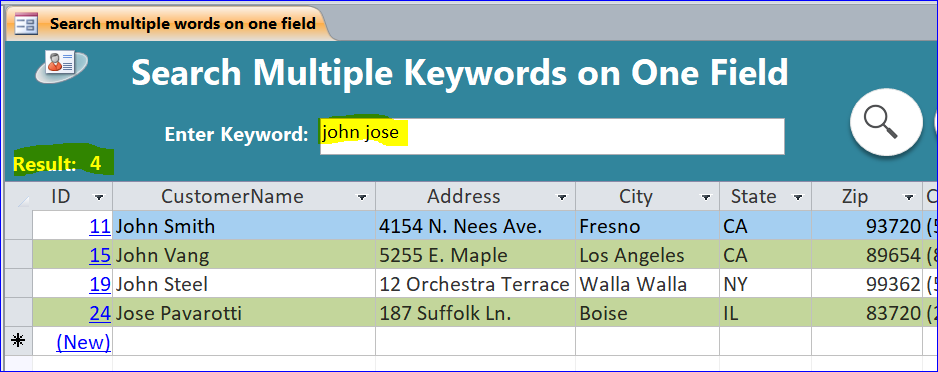Select the row selector for John Smith
938x372 pixels.
[x=19, y=225]
